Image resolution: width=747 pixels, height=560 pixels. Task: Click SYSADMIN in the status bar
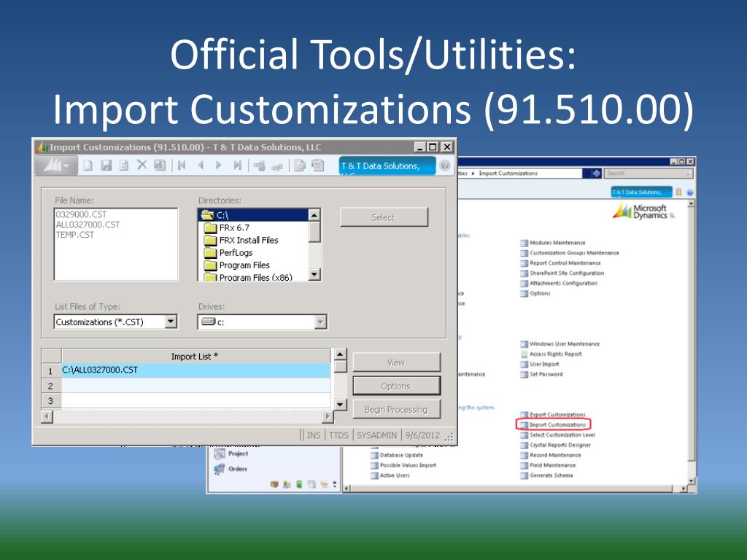(376, 435)
